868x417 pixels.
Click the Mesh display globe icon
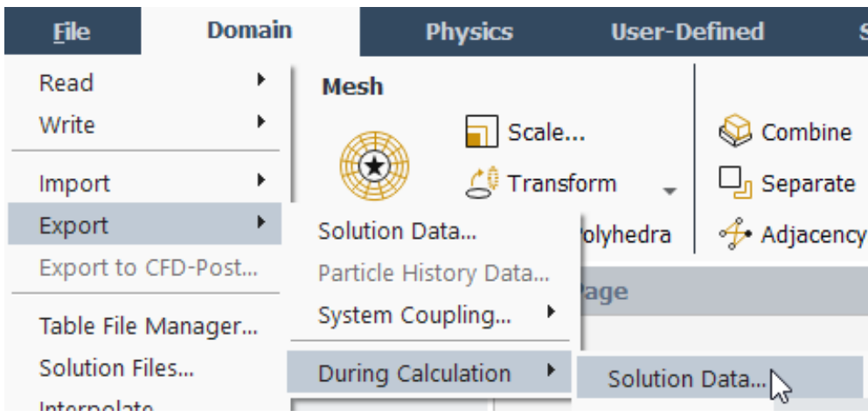click(x=374, y=165)
